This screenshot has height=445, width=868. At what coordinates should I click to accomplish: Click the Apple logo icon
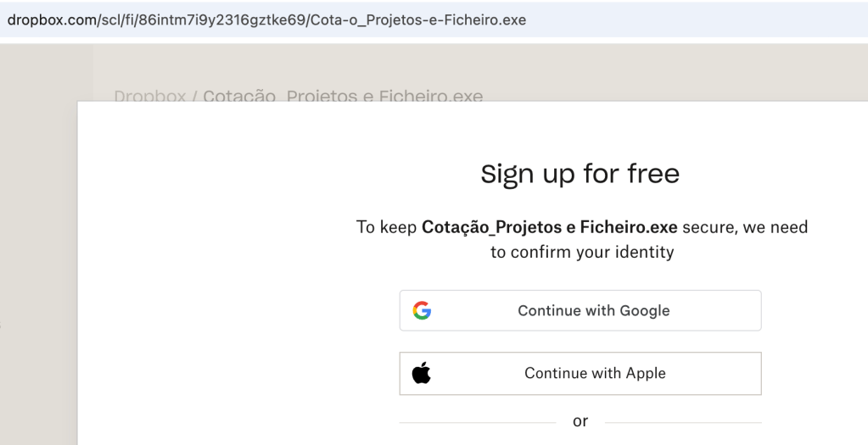pos(422,373)
